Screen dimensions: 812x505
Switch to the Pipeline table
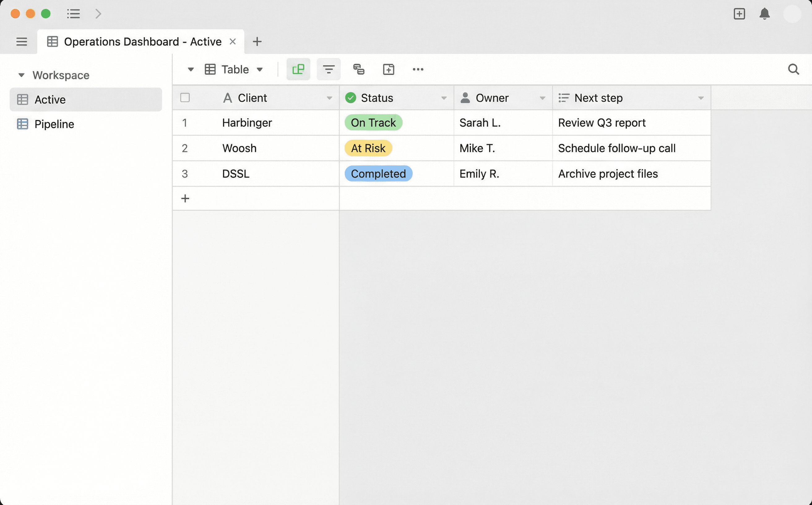coord(54,124)
